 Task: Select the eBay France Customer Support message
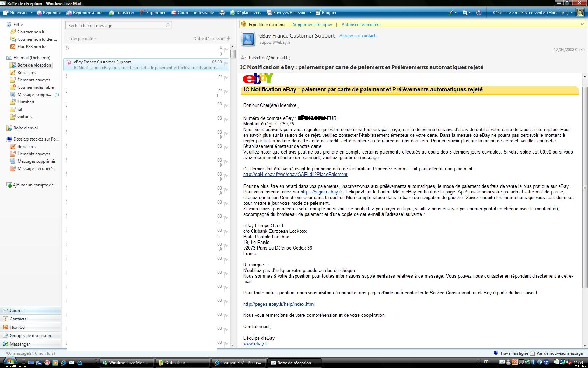[146, 65]
